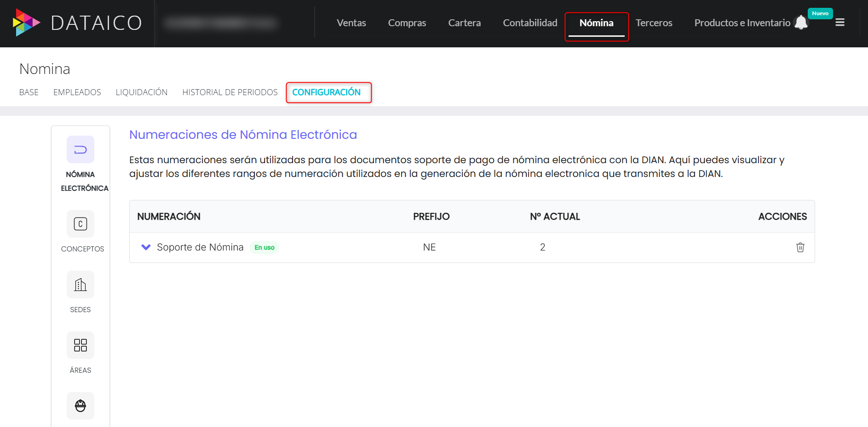868x427 pixels.
Task: Click the helmet icon at sidebar bottom
Action: [x=80, y=406]
